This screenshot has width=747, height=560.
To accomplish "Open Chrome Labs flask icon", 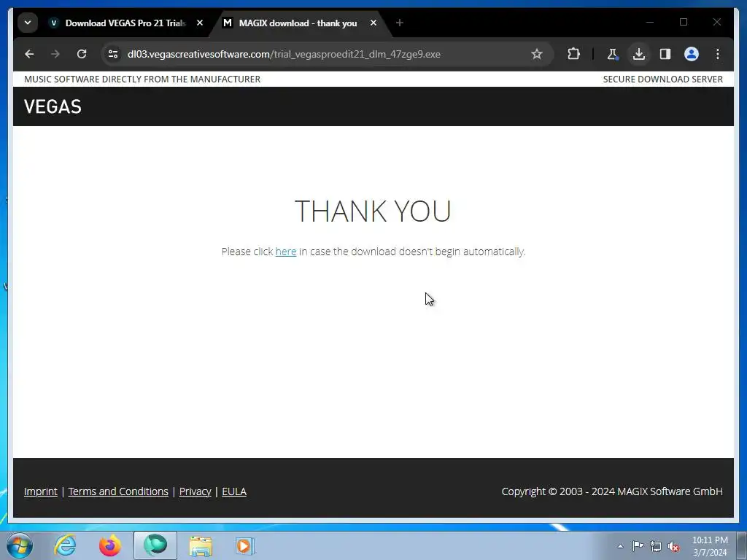I will pyautogui.click(x=613, y=54).
